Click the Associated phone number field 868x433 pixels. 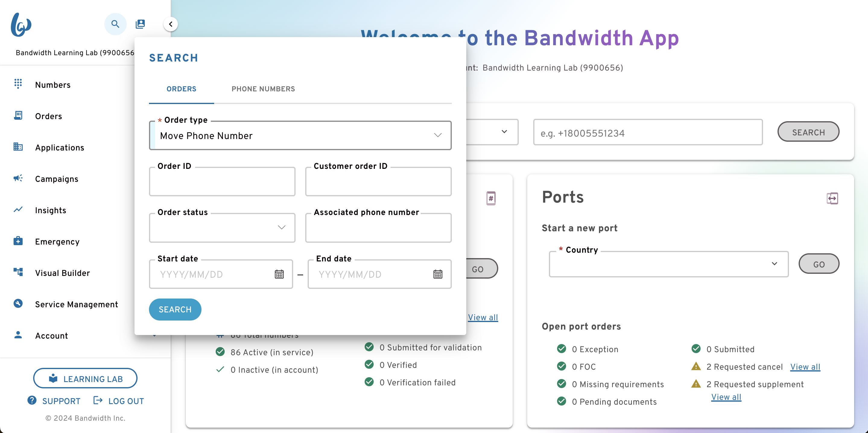coord(379,227)
